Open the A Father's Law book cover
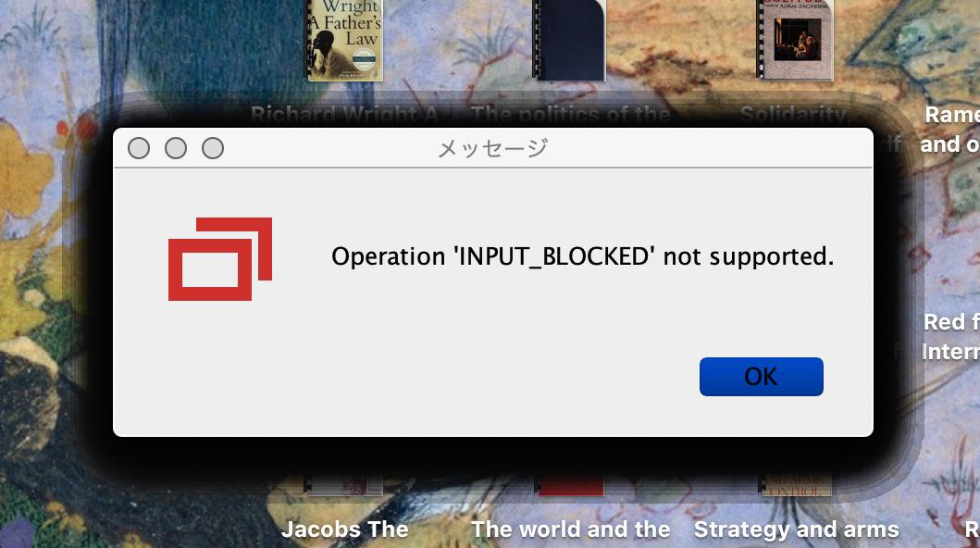Image resolution: width=980 pixels, height=548 pixels. 344,41
